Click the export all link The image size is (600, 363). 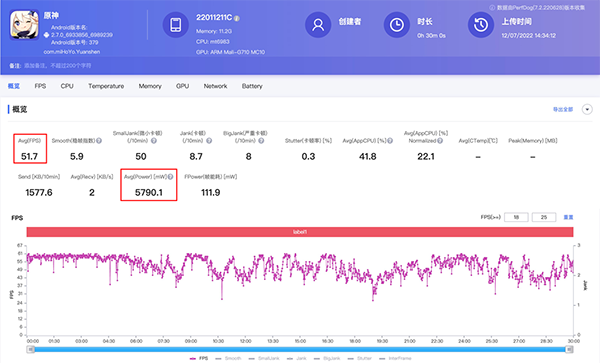[563, 109]
